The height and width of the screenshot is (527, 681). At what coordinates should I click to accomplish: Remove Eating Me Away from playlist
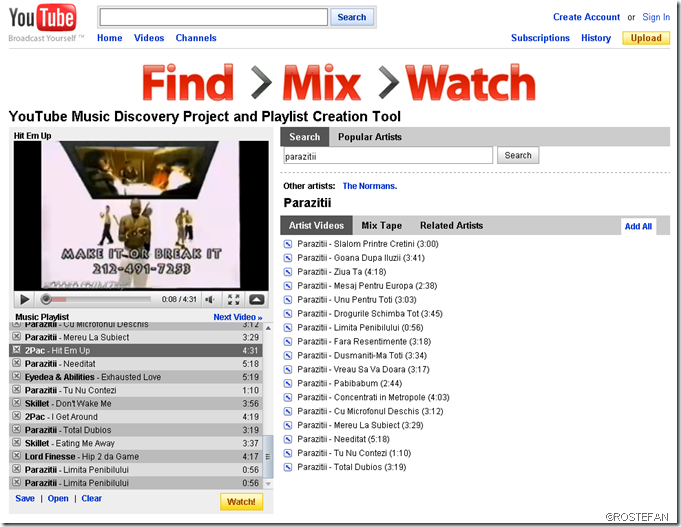pyautogui.click(x=17, y=442)
